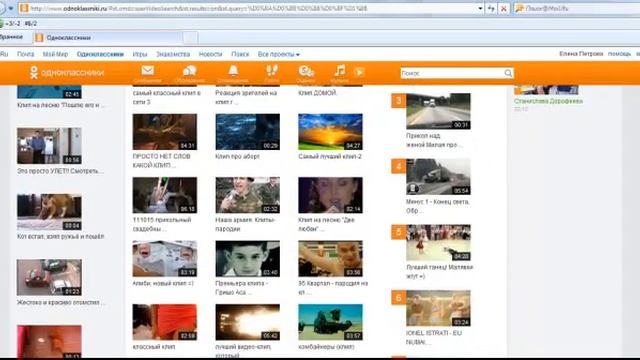Click title 'Клип на песню Пошлю его на'
This screenshot has width=640, height=360.
pyautogui.click(x=60, y=105)
